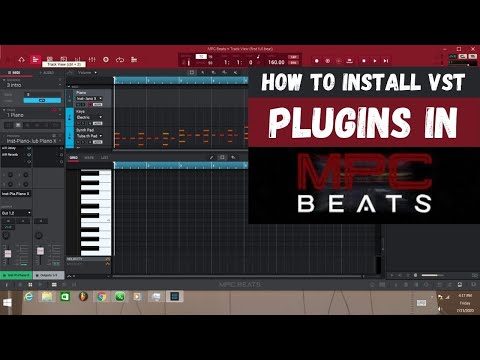Click the circular sample record toolbar icon

[x=106, y=60]
